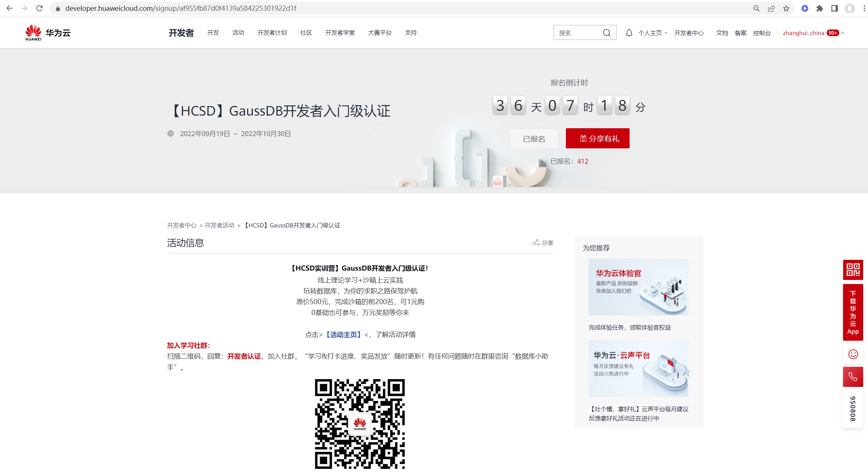
Task: Click the notification bell icon
Action: point(629,33)
